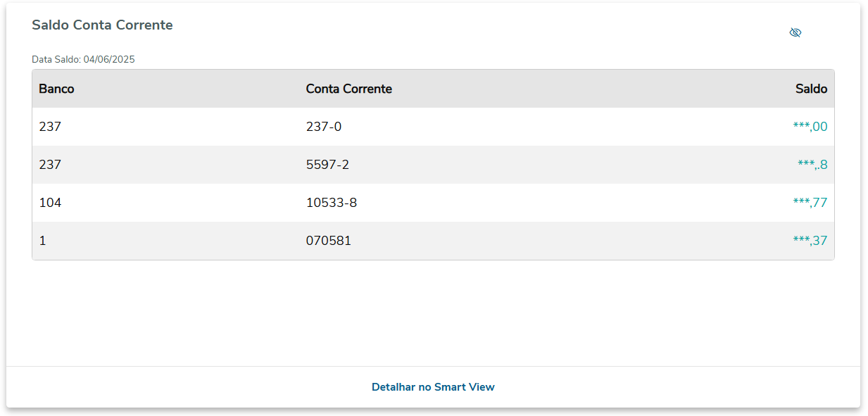Viewport: 868px width, 416px height.
Task: Click the Conta Corrente column header
Action: [x=348, y=89]
